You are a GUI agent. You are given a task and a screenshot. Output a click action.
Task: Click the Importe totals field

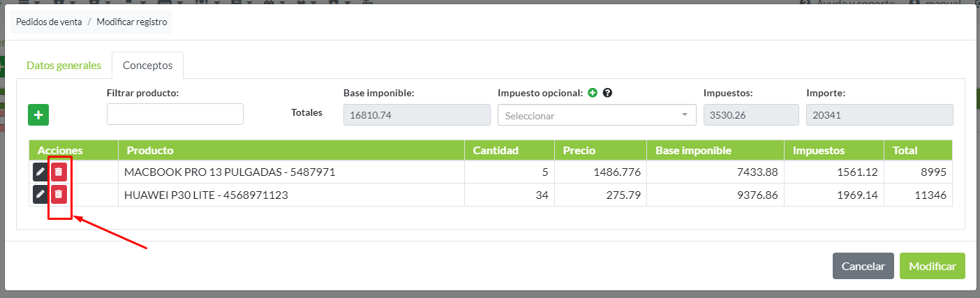[879, 115]
